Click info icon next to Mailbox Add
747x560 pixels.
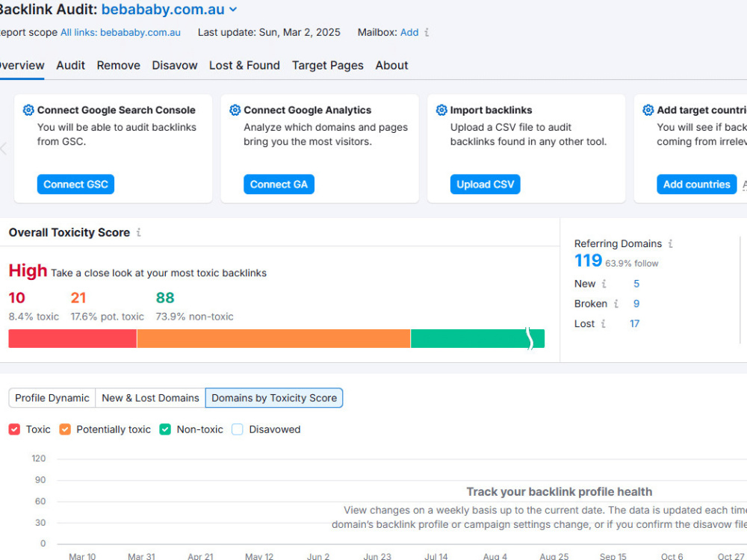click(x=427, y=32)
